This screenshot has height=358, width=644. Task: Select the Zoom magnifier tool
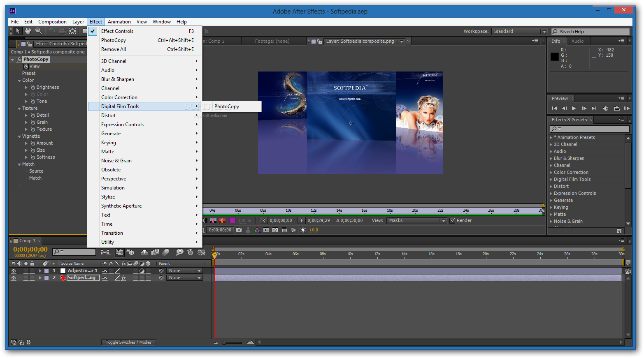(x=38, y=31)
